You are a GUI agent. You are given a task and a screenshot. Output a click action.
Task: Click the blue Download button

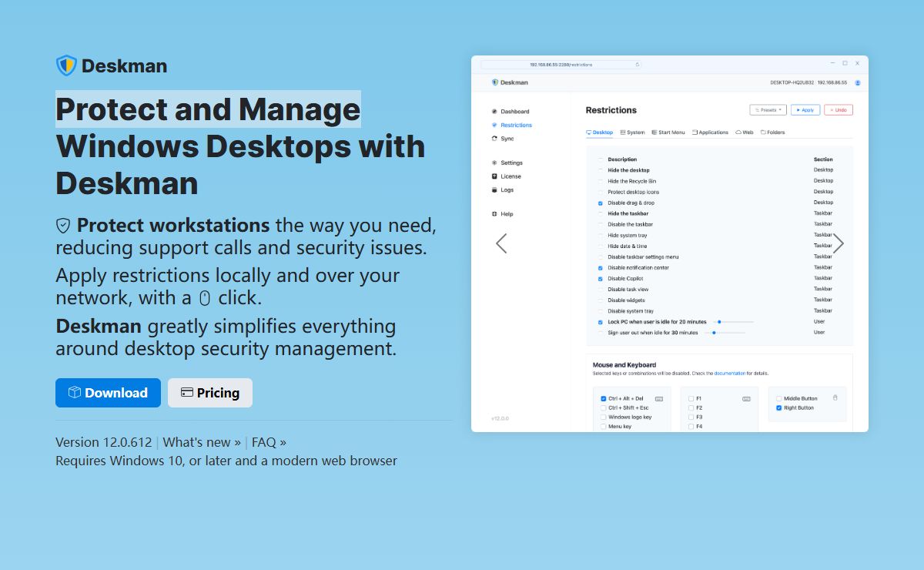[x=108, y=393]
